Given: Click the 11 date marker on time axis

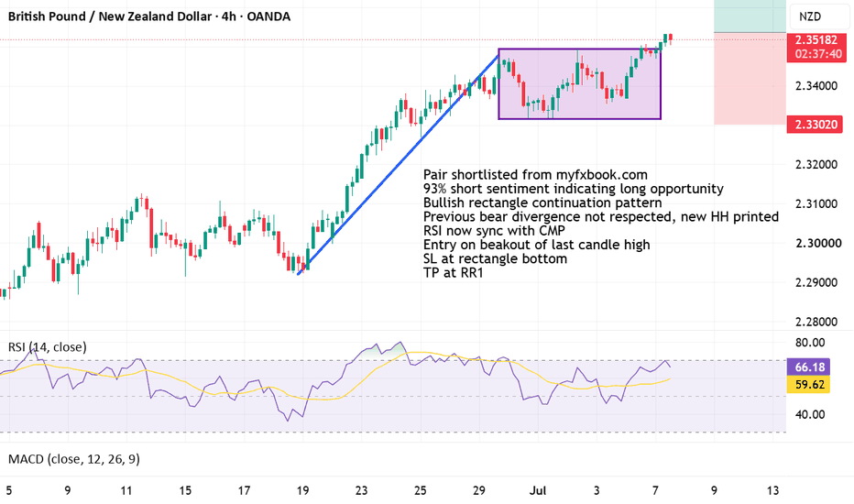Looking at the screenshot, I should [126, 490].
